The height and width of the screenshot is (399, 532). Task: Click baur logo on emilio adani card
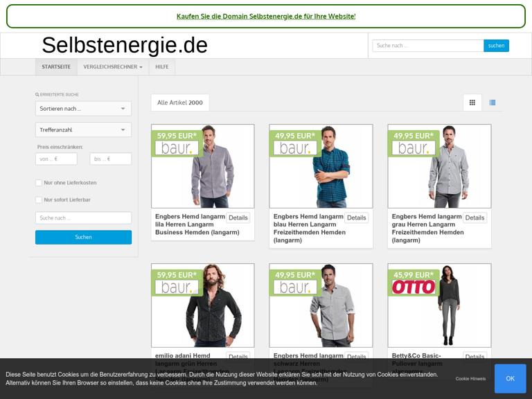(x=177, y=287)
